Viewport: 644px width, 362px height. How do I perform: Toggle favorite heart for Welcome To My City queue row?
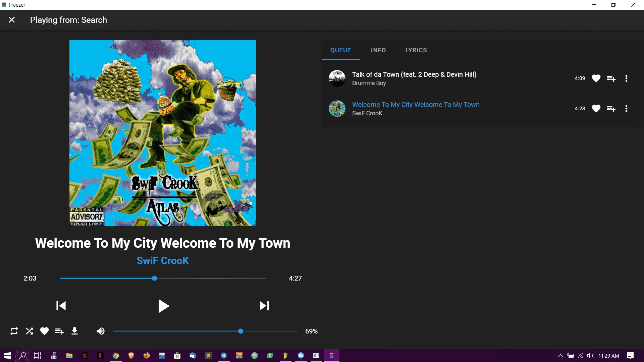pos(596,109)
